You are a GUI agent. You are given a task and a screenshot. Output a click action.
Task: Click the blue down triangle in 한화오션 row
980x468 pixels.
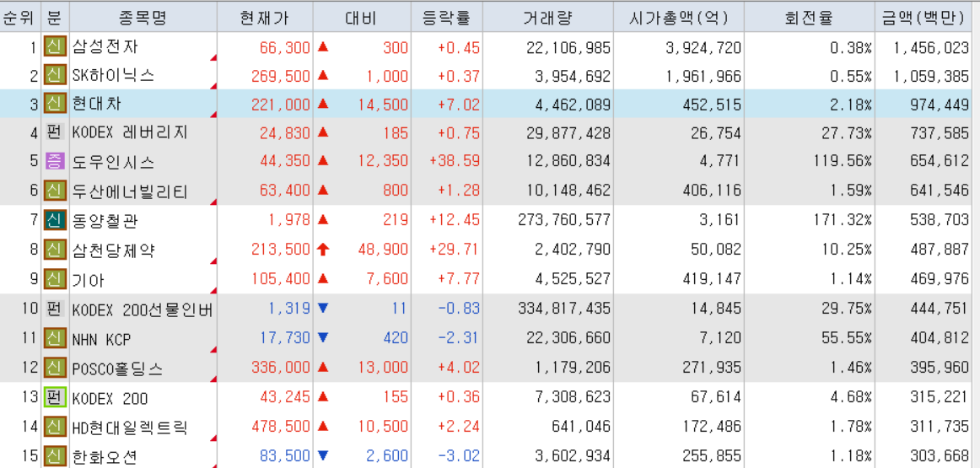(x=322, y=455)
